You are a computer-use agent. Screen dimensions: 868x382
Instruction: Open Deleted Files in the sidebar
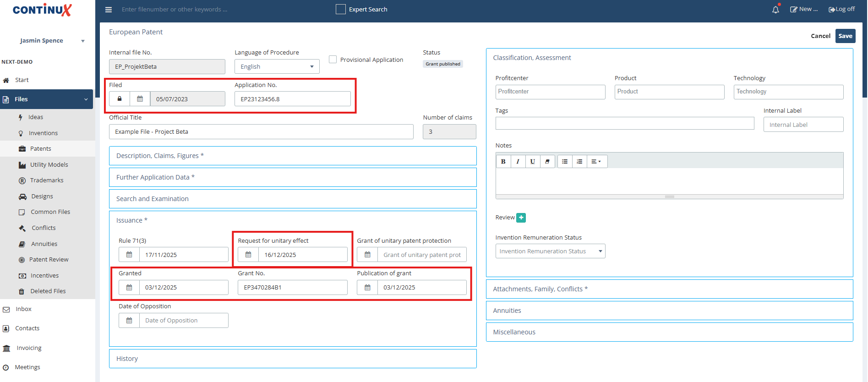[x=48, y=291]
